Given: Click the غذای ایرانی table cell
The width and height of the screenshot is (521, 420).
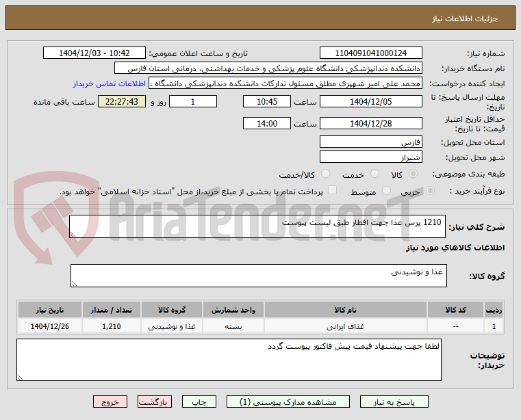Looking at the screenshot, I should point(346,327).
